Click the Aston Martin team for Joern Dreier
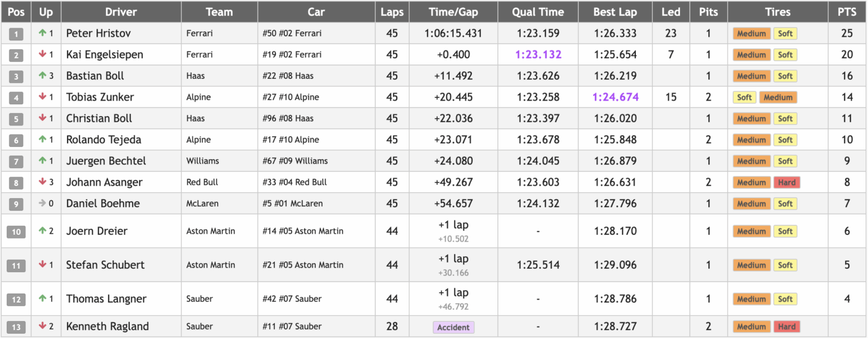Screen dimensions: 868x338 tap(210, 231)
